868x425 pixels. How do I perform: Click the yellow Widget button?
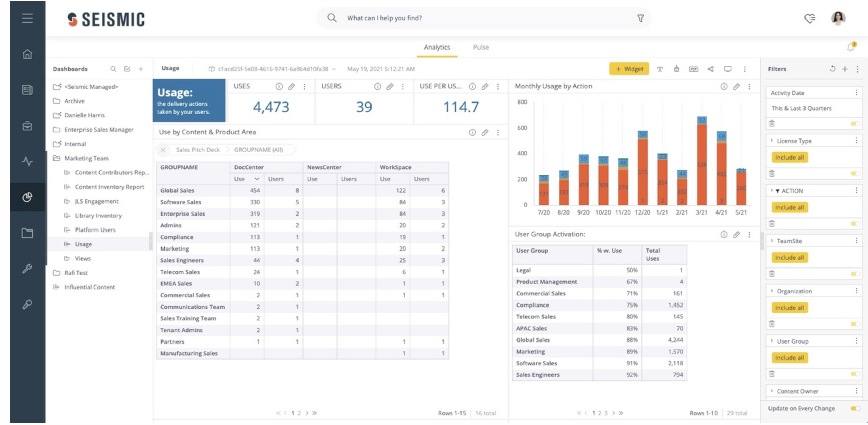click(629, 69)
